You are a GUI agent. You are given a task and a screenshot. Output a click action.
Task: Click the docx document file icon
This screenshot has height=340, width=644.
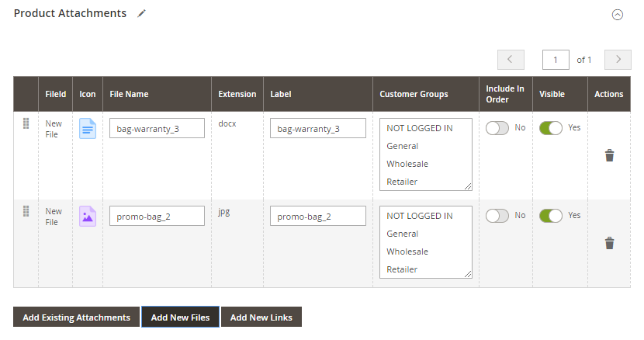88,128
